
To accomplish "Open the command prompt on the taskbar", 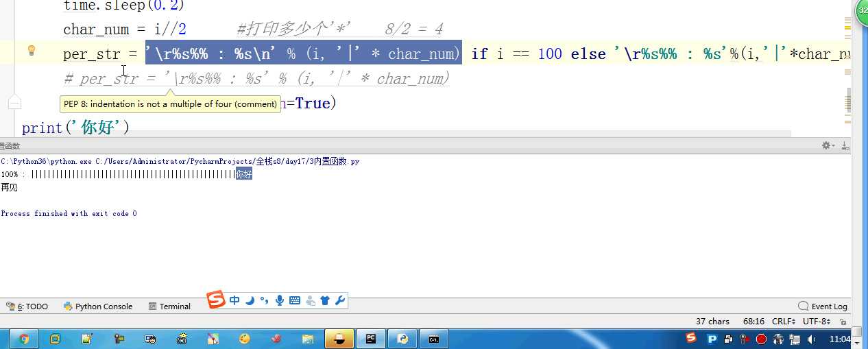I will [x=434, y=339].
